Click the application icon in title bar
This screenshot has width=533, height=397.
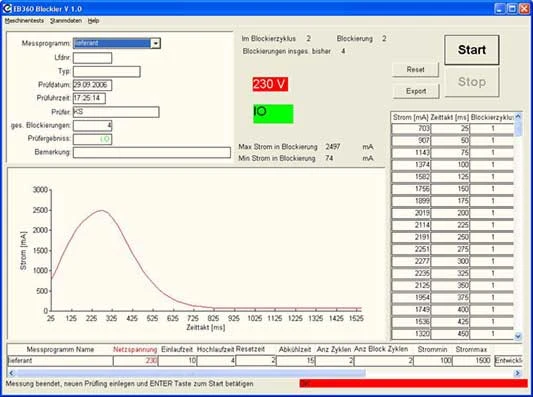pyautogui.click(x=7, y=8)
